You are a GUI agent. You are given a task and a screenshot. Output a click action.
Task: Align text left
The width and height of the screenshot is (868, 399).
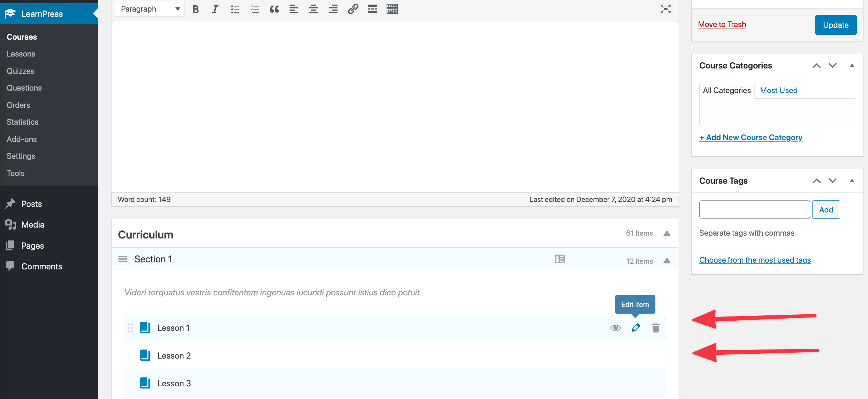[x=294, y=9]
